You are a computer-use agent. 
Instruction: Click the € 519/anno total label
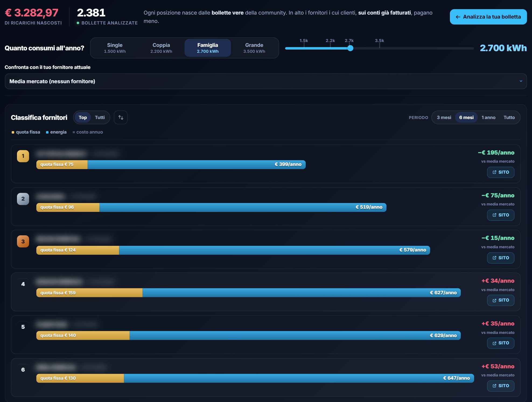coord(369,207)
